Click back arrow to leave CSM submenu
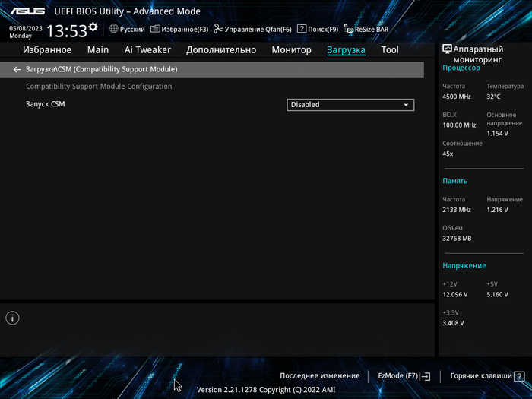 click(x=17, y=69)
